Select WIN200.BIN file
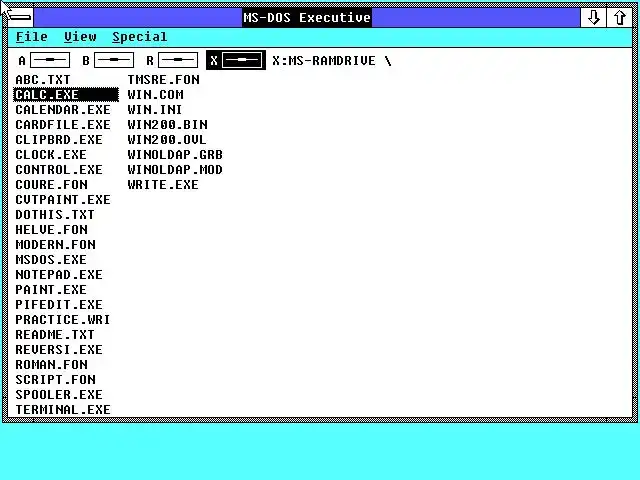 (x=167, y=125)
